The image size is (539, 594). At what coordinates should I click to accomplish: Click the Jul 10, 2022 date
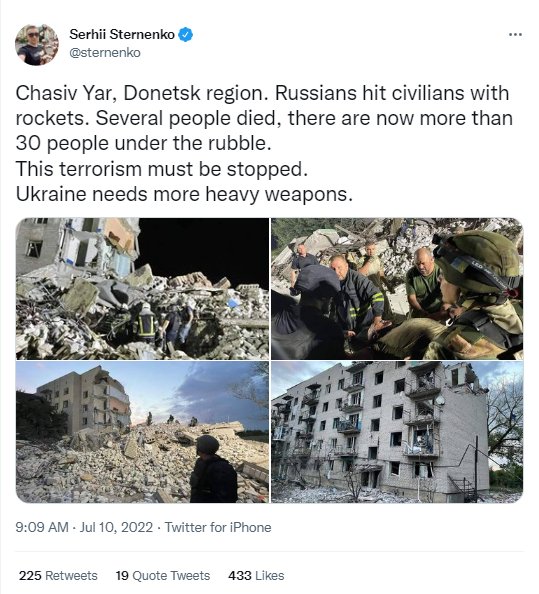click(x=116, y=527)
